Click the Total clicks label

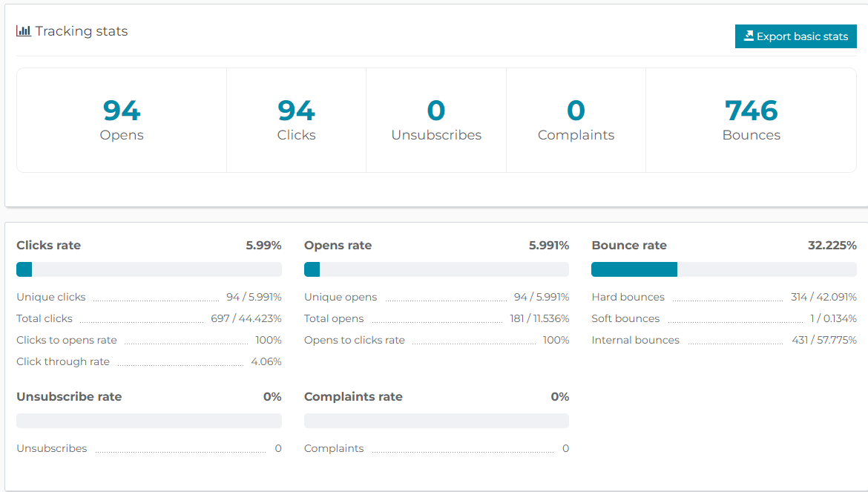point(45,319)
